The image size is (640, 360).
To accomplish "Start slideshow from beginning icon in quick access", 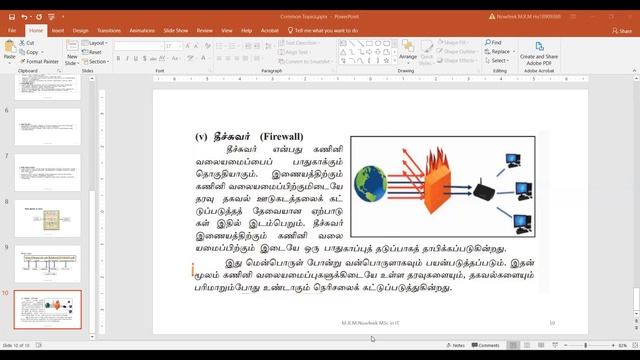I will click(51, 17).
